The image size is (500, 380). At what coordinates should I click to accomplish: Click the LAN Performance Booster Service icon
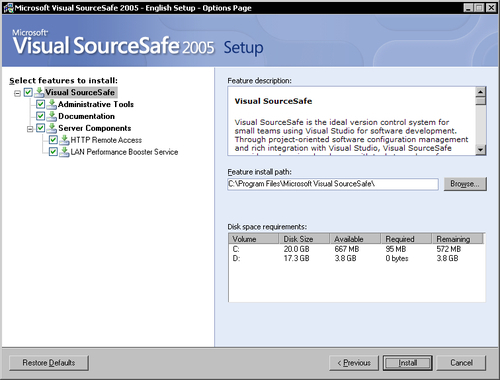pyautogui.click(x=64, y=152)
